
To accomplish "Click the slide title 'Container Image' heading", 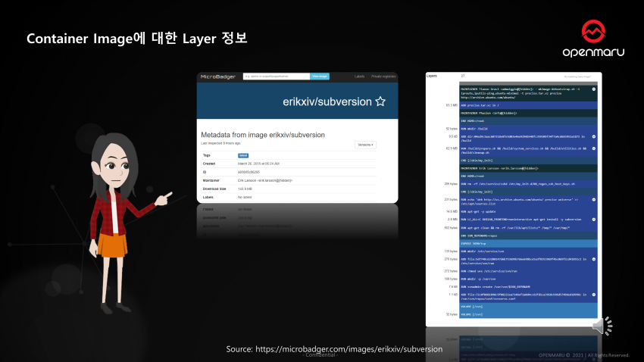I will [x=137, y=38].
